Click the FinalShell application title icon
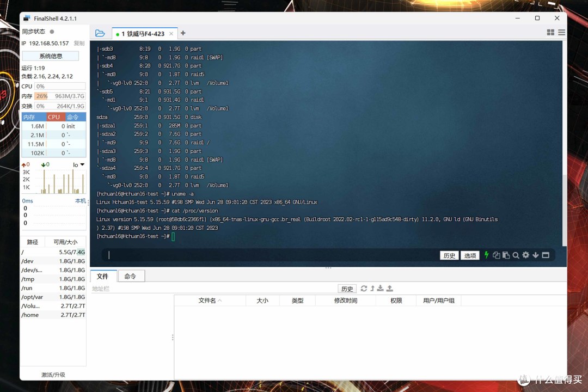The height and width of the screenshot is (392, 588). click(x=27, y=18)
